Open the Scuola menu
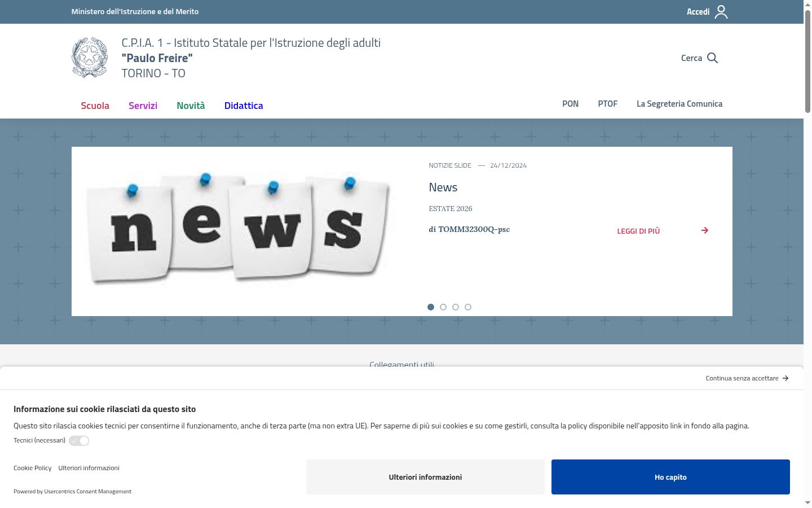812x508 pixels. click(95, 106)
